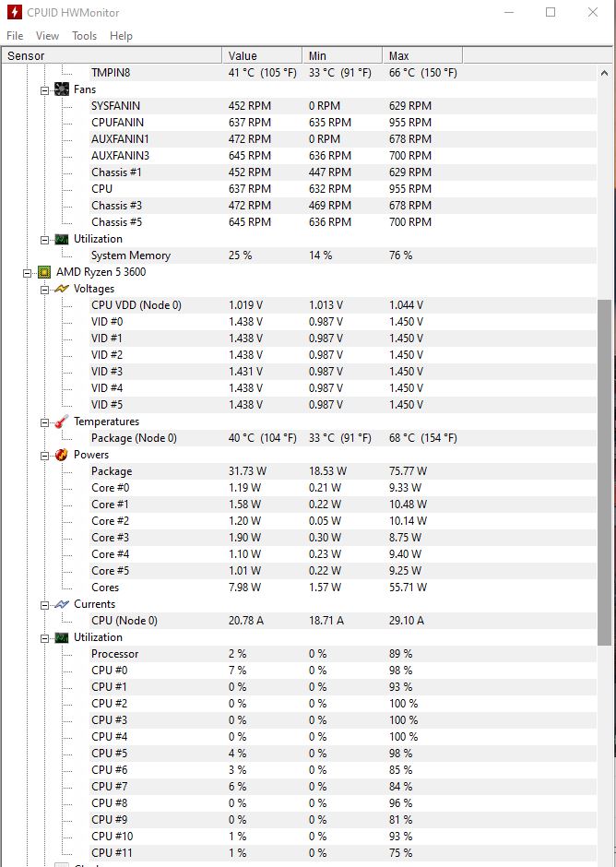This screenshot has width=616, height=867.
Task: Collapse the Currents section
Action: click(x=44, y=605)
